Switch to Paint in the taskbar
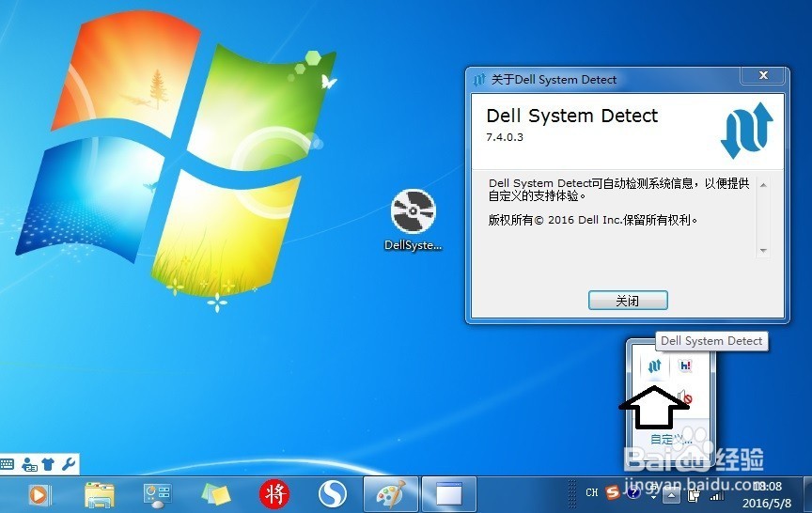 [390, 494]
